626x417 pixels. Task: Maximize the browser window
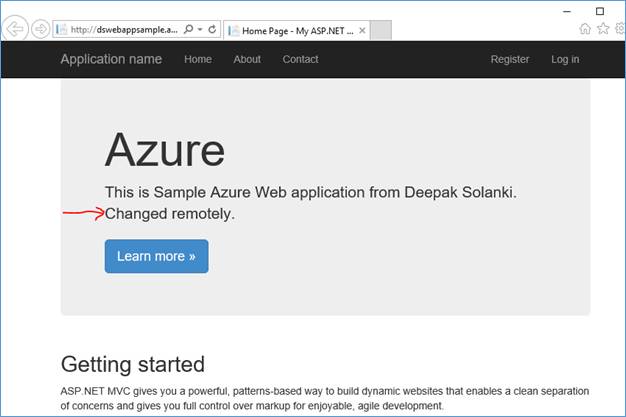tap(600, 10)
